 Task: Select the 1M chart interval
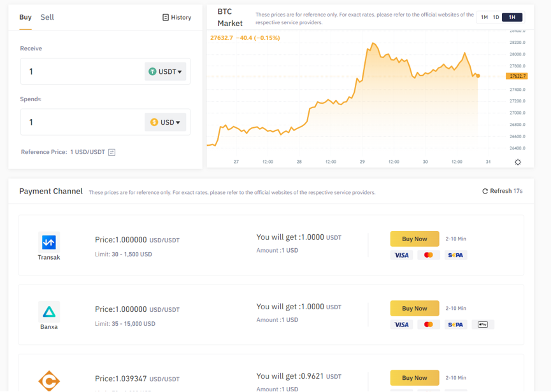coord(484,17)
